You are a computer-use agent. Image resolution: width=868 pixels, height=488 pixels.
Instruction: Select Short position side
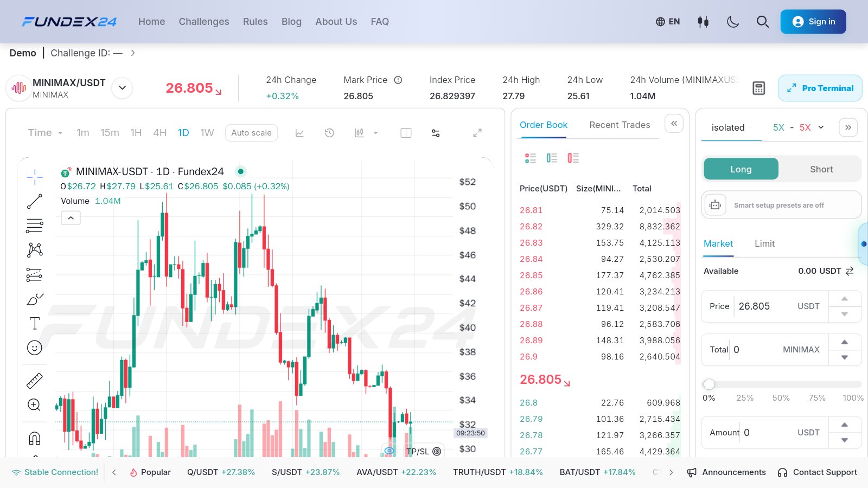tap(821, 169)
